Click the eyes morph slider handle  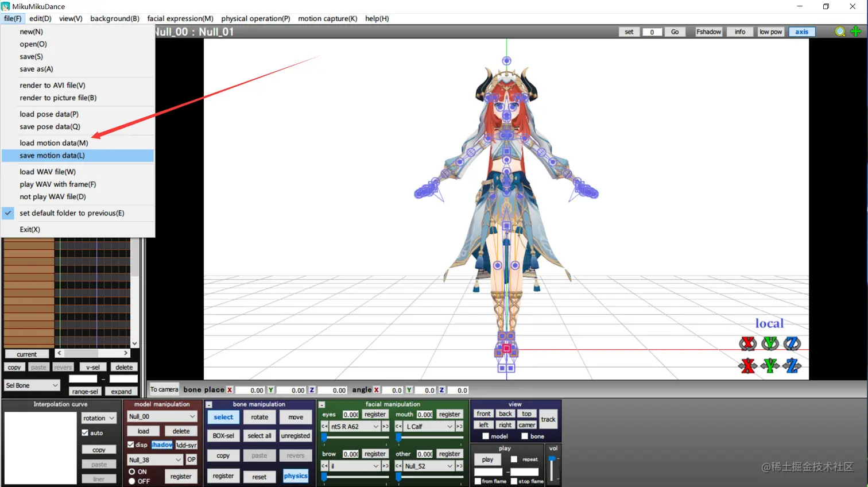pyautogui.click(x=324, y=438)
